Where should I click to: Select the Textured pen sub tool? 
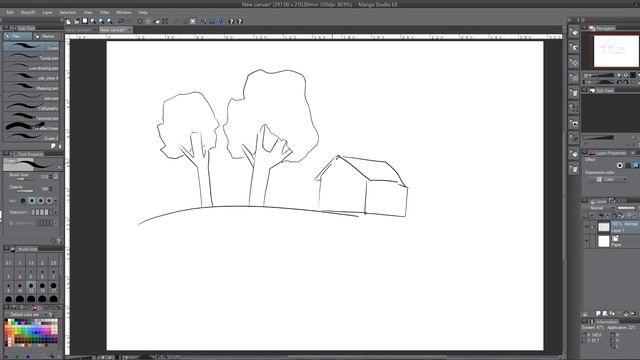coord(32,118)
